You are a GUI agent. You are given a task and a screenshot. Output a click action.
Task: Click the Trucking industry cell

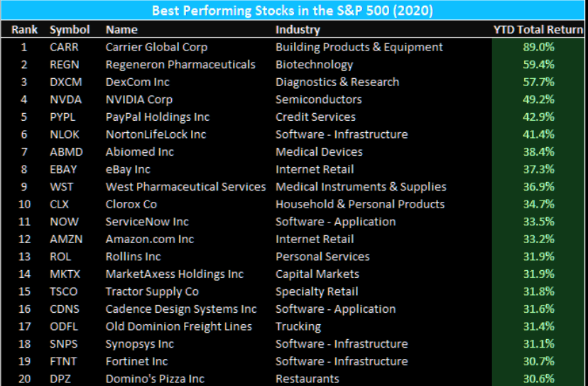pos(298,326)
